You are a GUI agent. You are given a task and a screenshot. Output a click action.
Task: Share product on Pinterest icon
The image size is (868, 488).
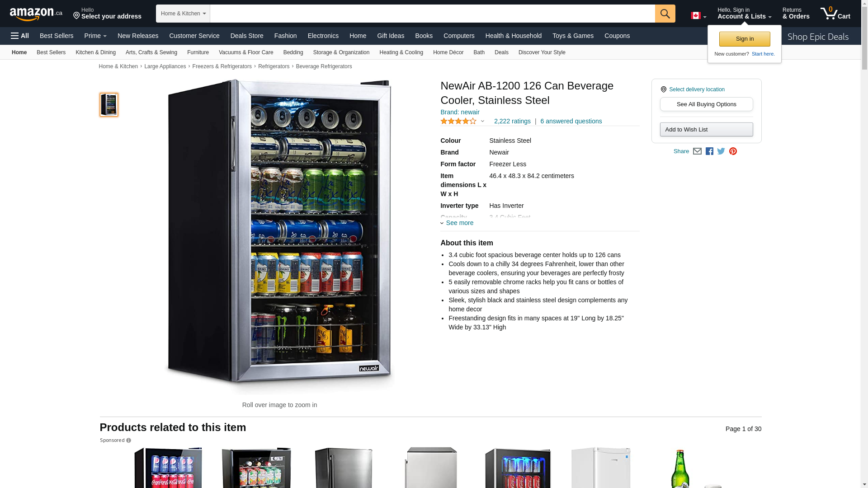(x=733, y=151)
